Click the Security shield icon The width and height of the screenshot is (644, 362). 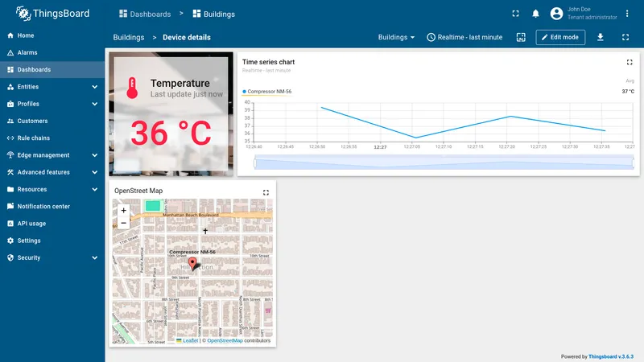coord(10,257)
